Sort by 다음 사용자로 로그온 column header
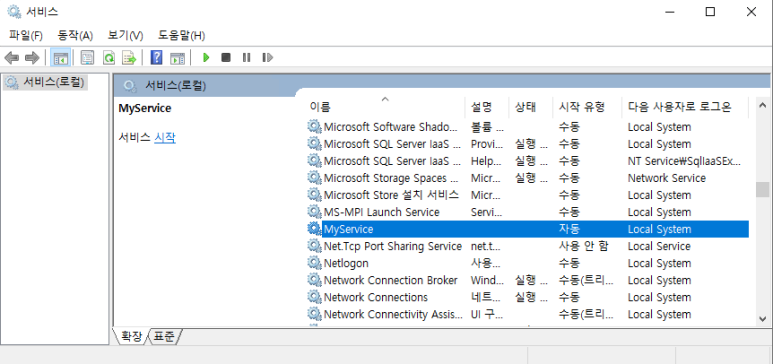Image resolution: width=773 pixels, height=364 pixels. click(685, 107)
